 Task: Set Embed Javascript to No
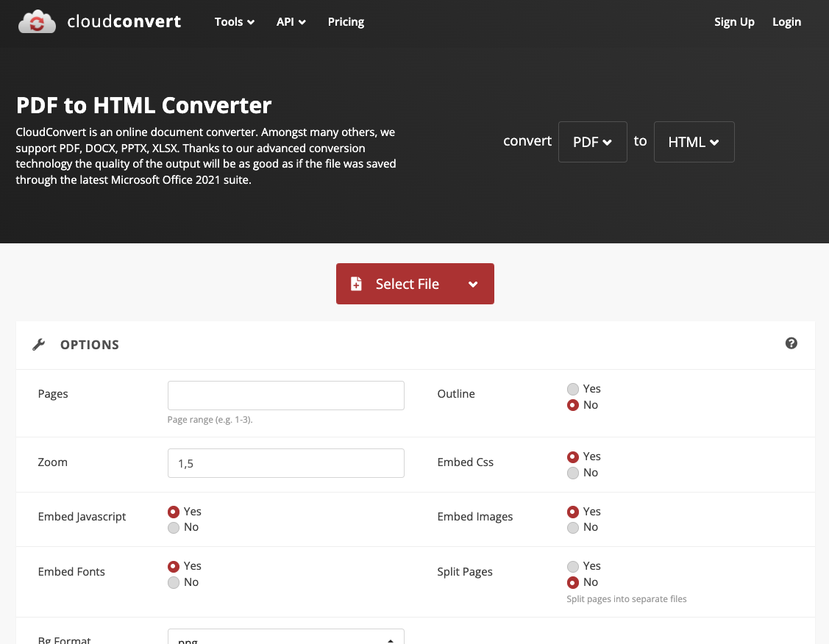(174, 527)
